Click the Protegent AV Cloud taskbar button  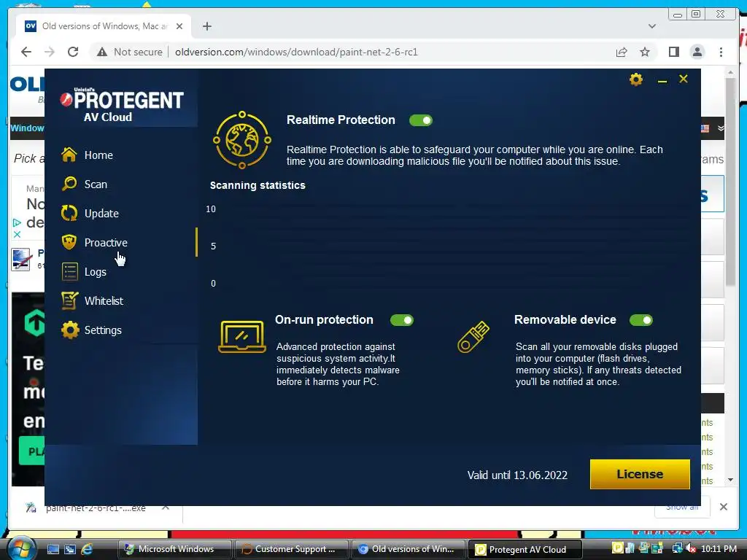tap(525, 549)
